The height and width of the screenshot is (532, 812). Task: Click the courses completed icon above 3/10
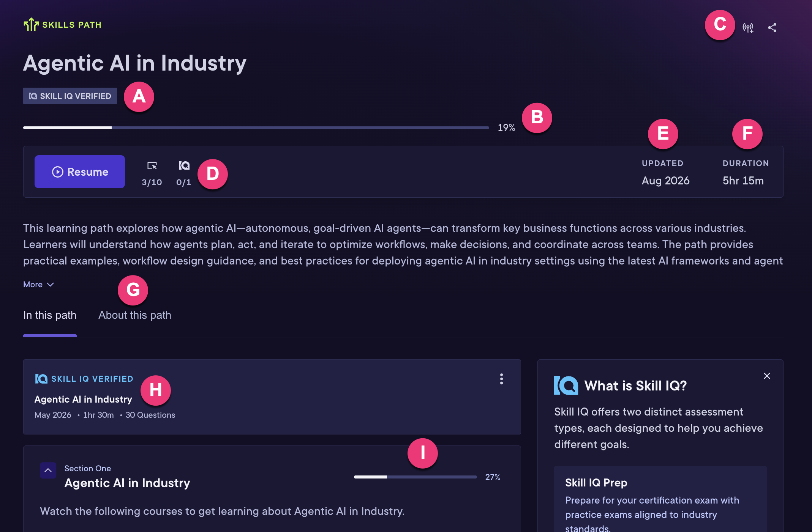(x=152, y=166)
